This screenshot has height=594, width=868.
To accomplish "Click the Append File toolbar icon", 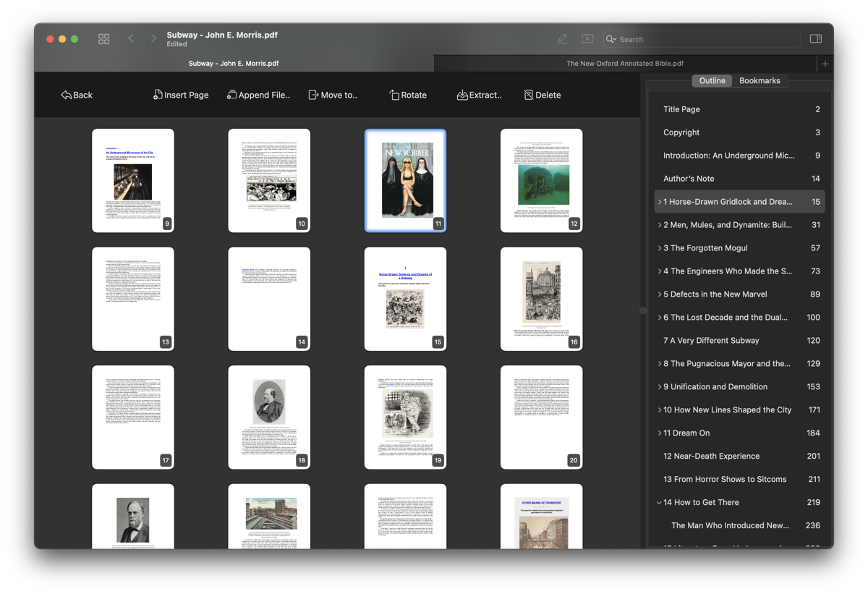I will click(x=231, y=95).
